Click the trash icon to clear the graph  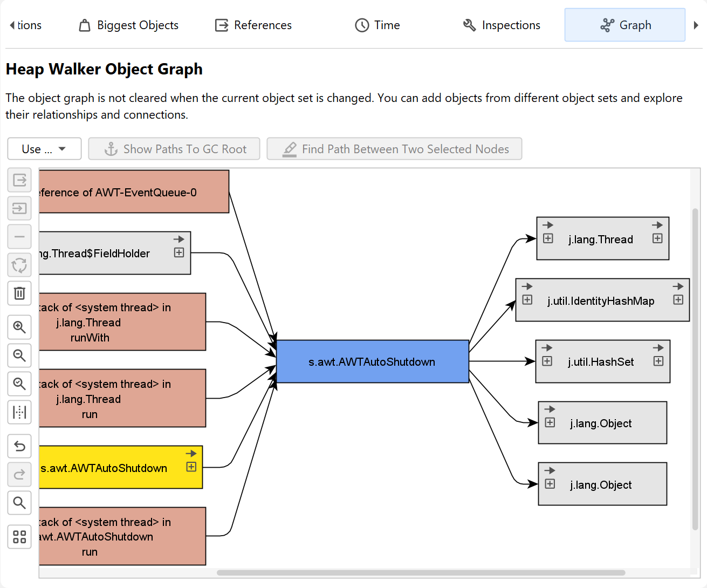pyautogui.click(x=19, y=293)
